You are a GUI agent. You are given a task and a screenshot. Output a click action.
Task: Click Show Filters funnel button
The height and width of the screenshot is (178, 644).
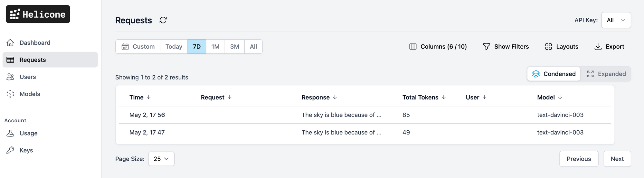coord(506,47)
